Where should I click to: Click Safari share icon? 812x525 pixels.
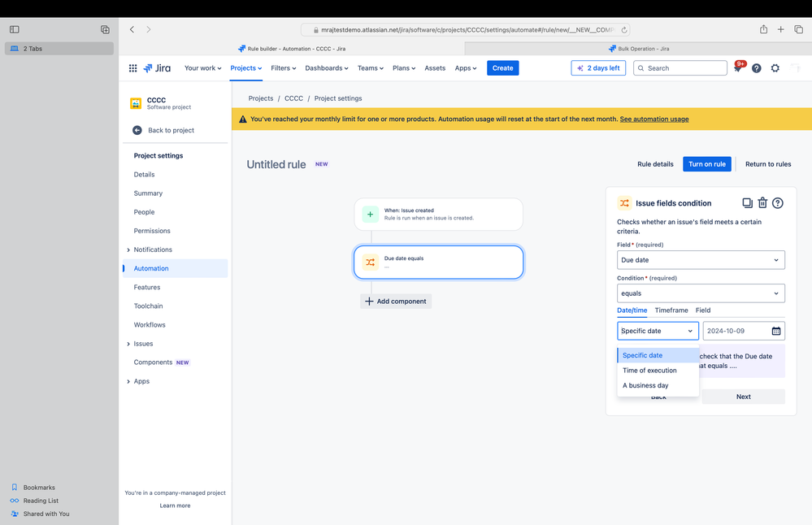tap(763, 29)
